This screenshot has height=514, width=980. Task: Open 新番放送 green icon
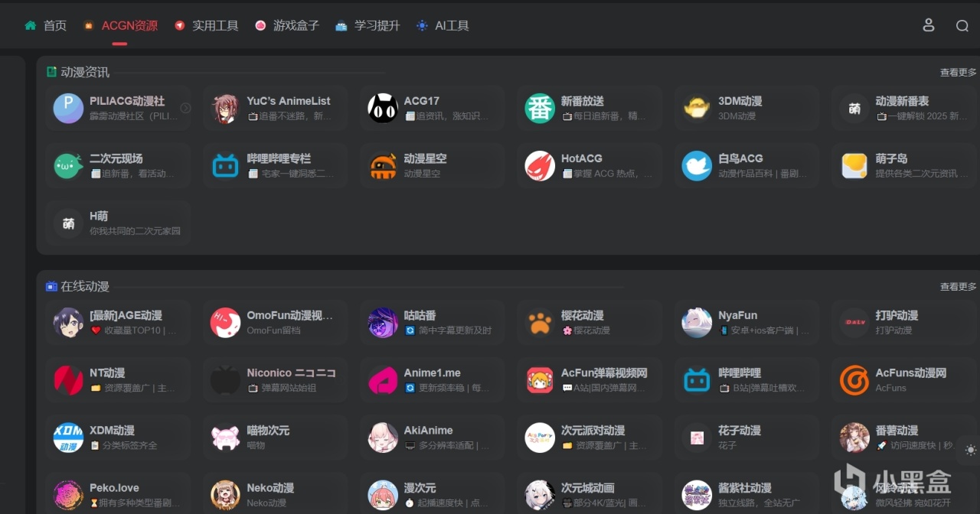pyautogui.click(x=540, y=109)
